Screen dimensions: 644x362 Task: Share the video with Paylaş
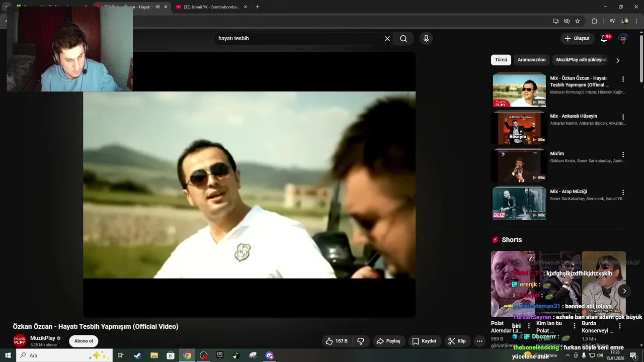click(x=388, y=341)
